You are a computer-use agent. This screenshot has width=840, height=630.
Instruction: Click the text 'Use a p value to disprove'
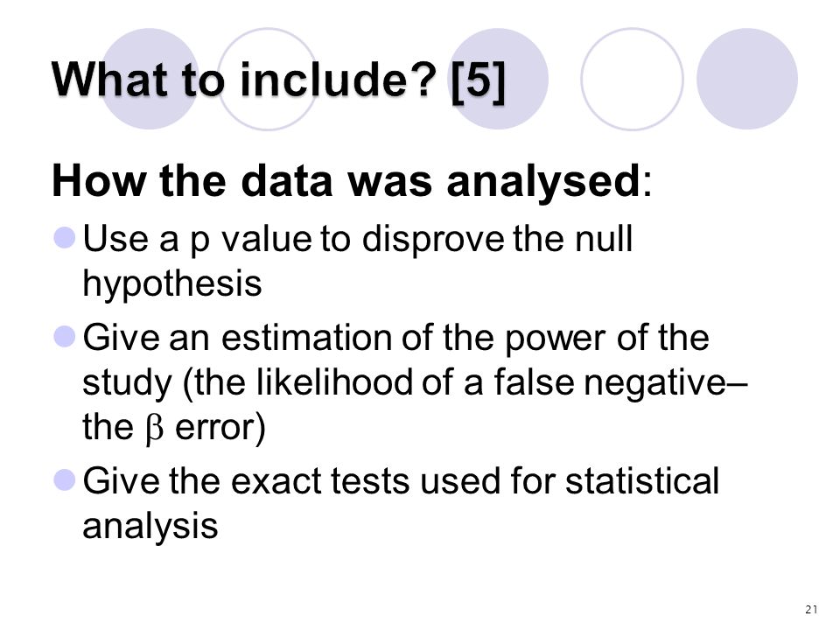[x=294, y=239]
